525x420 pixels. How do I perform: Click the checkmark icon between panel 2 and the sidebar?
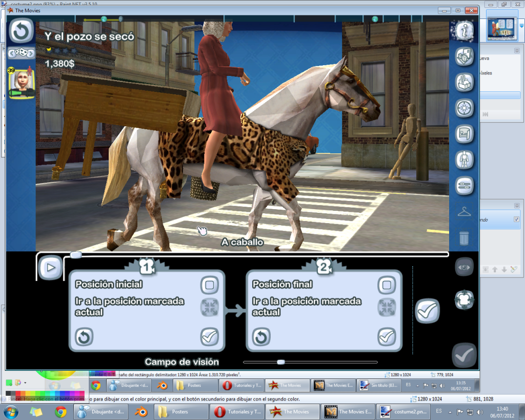(427, 311)
